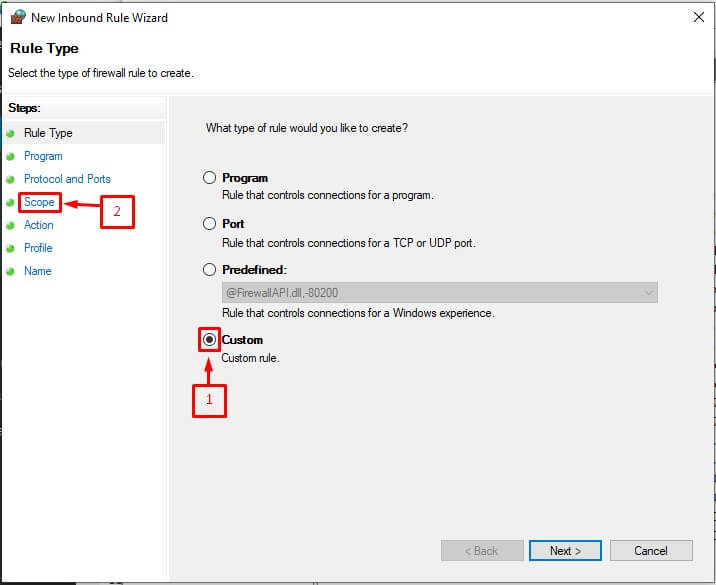
Task: Open the @FirewallAPI.dll,-80200 predefined dropdown
Action: point(440,293)
